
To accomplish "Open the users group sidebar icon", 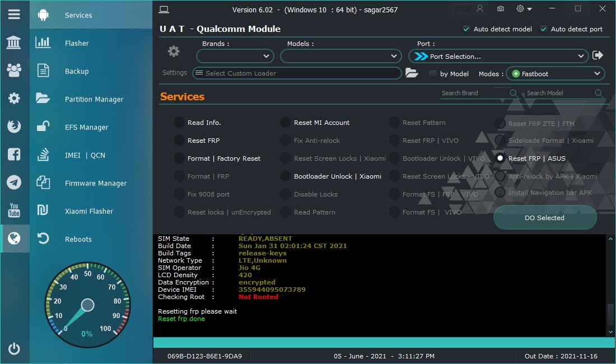I will pos(14,71).
